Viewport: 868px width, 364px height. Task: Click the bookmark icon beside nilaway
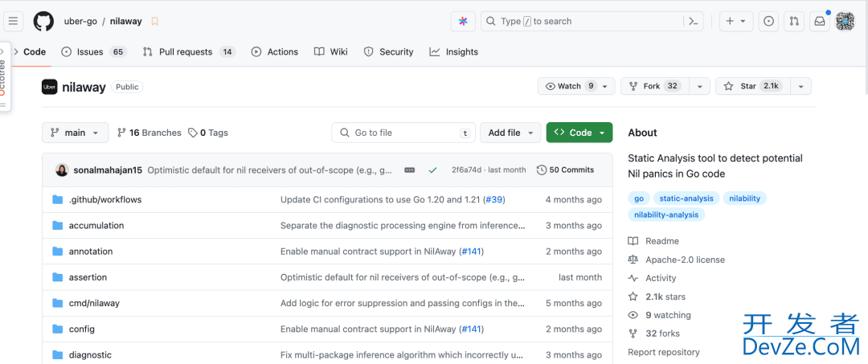(x=155, y=22)
